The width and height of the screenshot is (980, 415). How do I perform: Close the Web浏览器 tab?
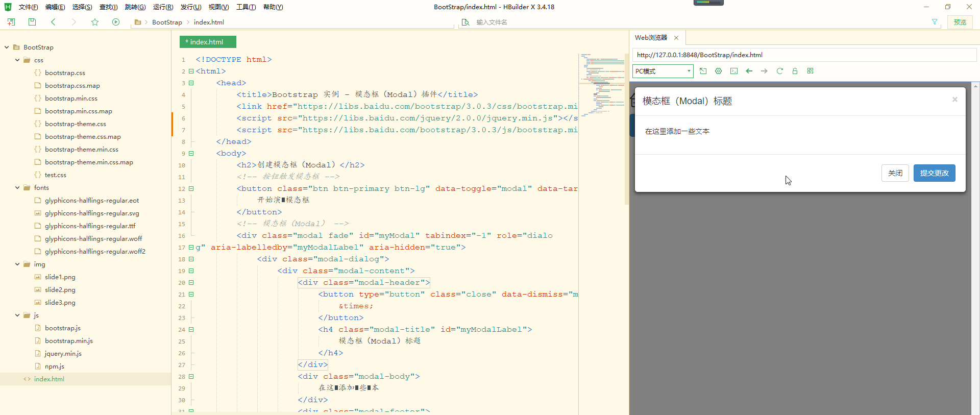676,38
